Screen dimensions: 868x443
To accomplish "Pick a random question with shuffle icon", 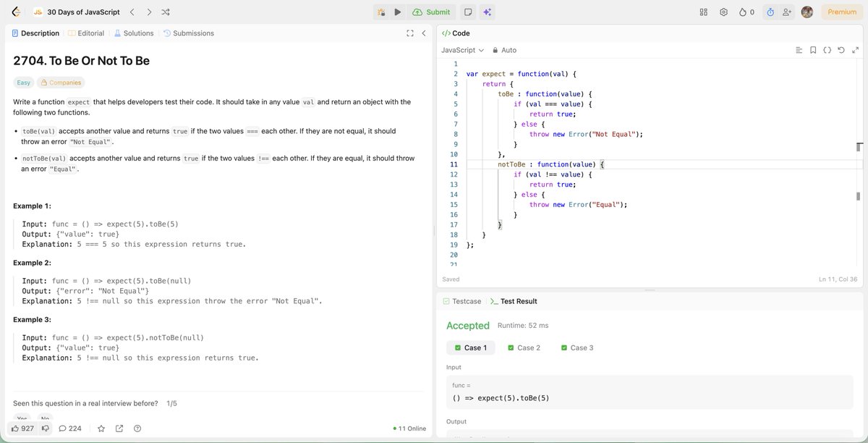I will coord(166,12).
